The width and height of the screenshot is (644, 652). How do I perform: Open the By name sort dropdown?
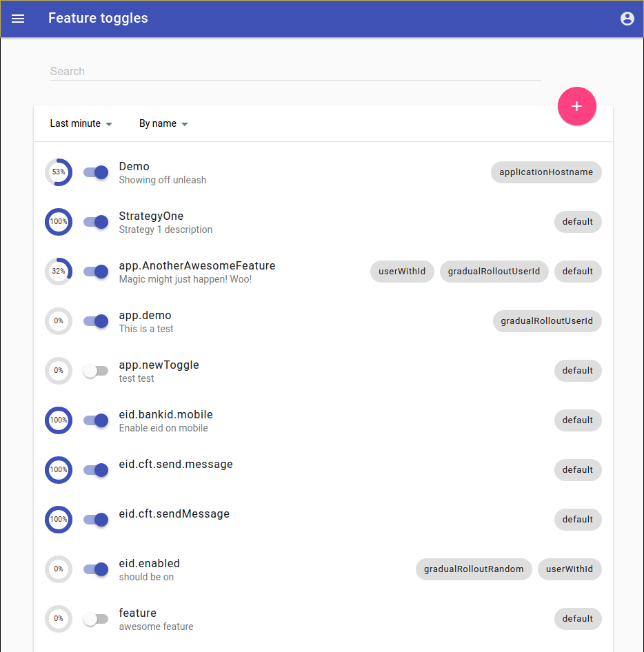(163, 124)
